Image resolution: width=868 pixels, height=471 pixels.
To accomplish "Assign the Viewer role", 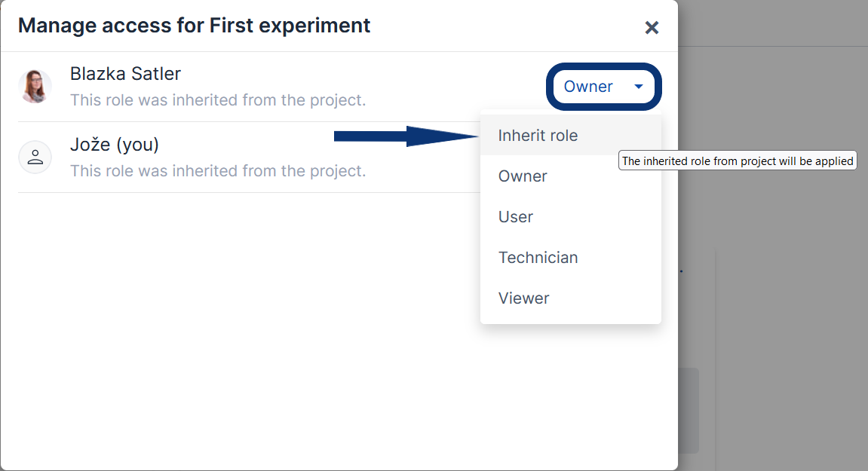I will (x=523, y=298).
